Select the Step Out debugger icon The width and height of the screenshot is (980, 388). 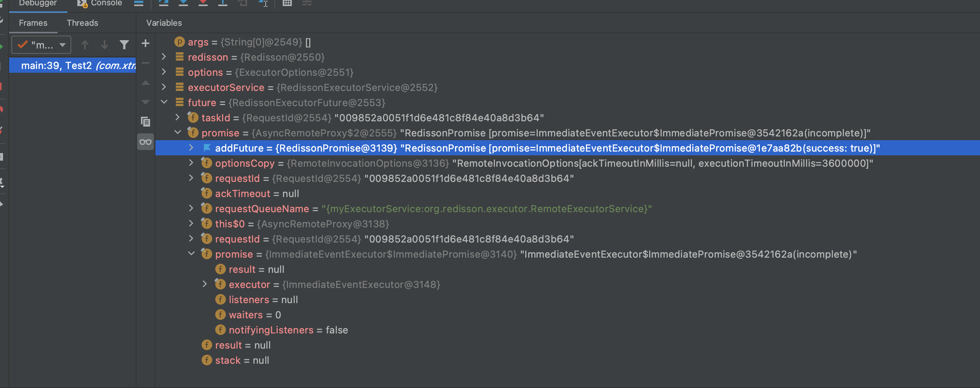(x=222, y=3)
